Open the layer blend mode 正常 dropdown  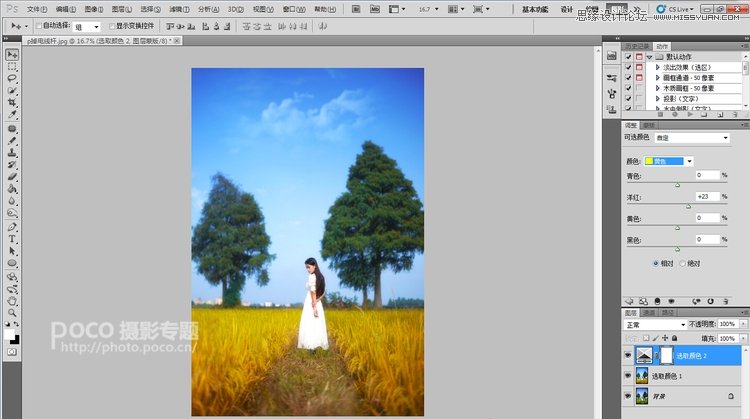pos(655,325)
